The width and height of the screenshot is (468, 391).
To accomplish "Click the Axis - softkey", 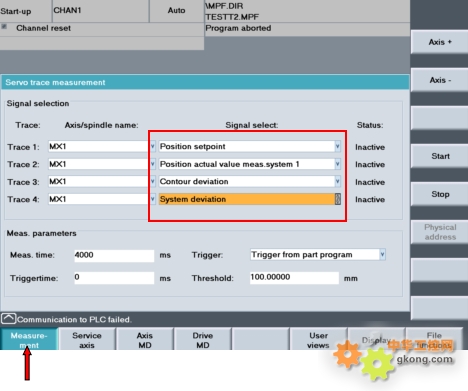I will pyautogui.click(x=440, y=80).
